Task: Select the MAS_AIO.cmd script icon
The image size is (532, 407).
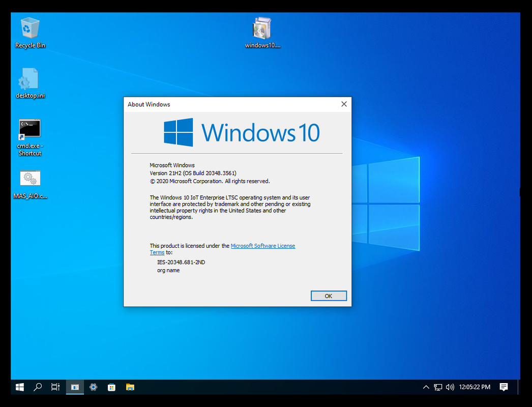Action: (30, 184)
